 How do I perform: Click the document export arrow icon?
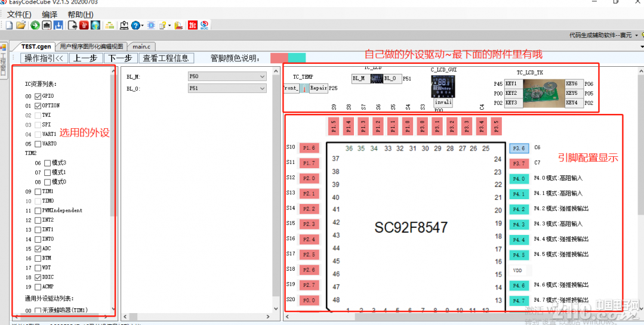click(72, 26)
